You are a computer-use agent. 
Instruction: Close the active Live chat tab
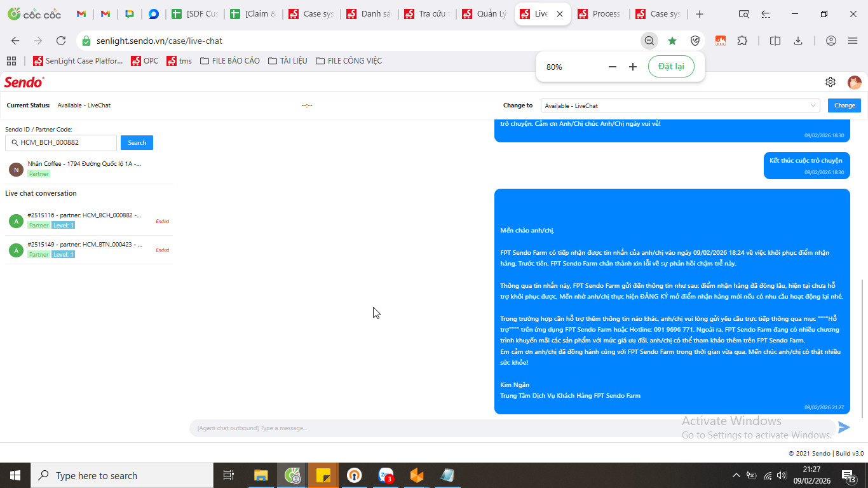coord(560,14)
